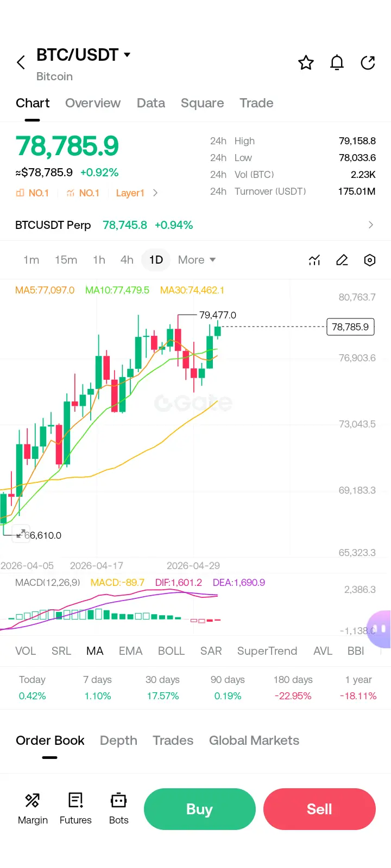Tap the second orange NO.1 ranking tag
Image resolution: width=391 pixels, height=868 pixels.
pyautogui.click(x=83, y=193)
